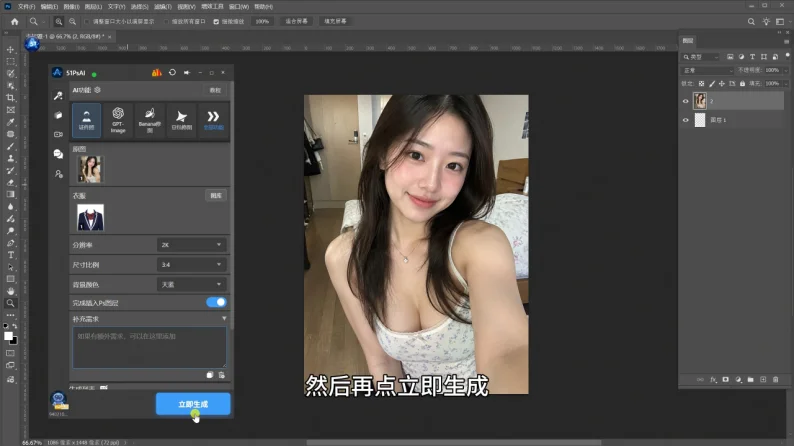Select the Move tool in the Photoshop toolbar
794x447 pixels.
pyautogui.click(x=10, y=50)
